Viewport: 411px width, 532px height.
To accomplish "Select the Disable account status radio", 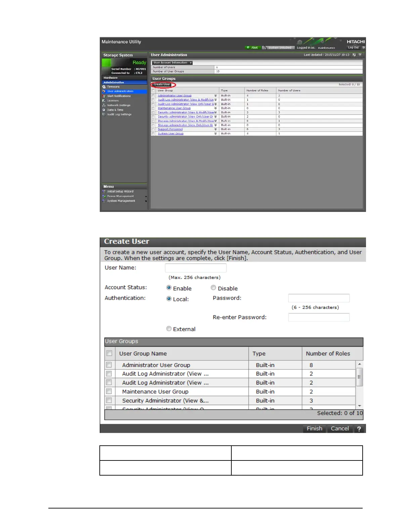I will pos(213,288).
